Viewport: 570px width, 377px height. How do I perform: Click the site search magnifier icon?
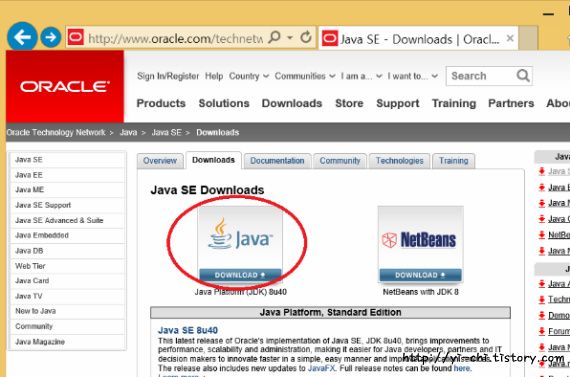click(523, 76)
